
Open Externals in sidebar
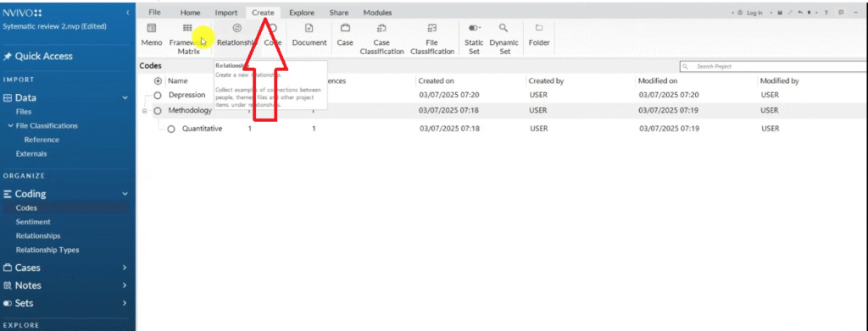tap(31, 153)
